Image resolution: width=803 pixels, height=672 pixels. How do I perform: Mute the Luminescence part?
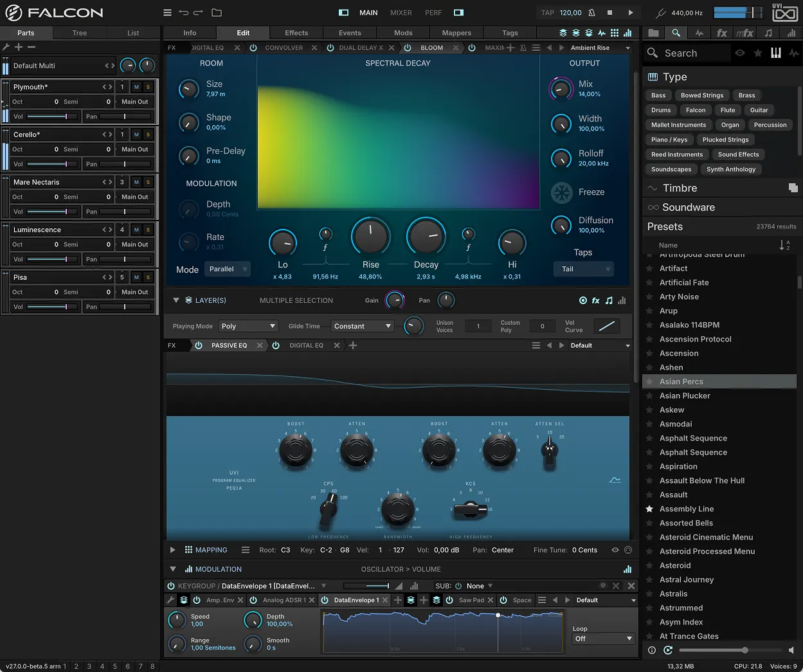(x=136, y=230)
